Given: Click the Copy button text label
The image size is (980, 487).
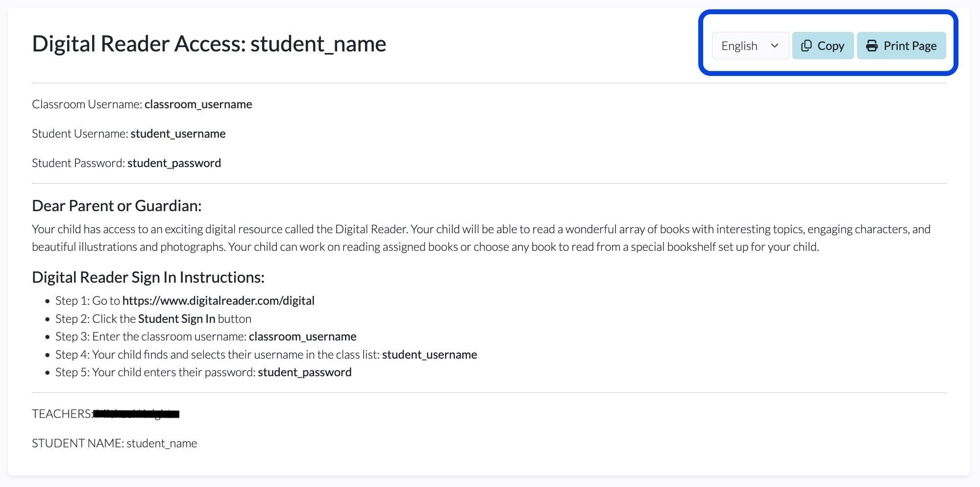Looking at the screenshot, I should click(x=831, y=46).
